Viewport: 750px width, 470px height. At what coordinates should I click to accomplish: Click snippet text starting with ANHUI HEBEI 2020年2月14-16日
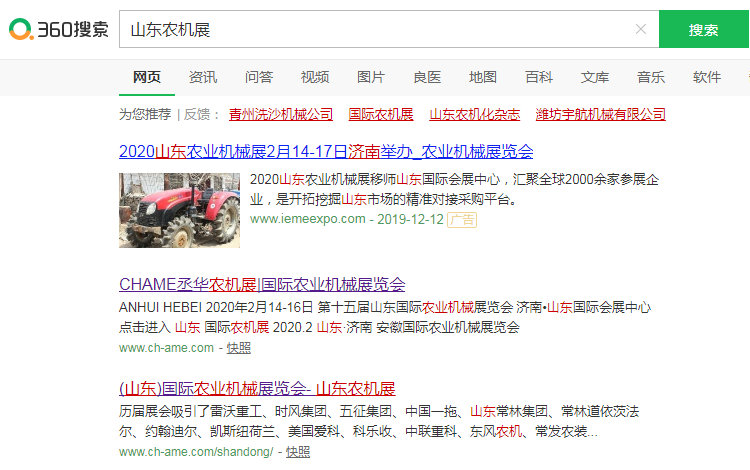pyautogui.click(x=385, y=317)
